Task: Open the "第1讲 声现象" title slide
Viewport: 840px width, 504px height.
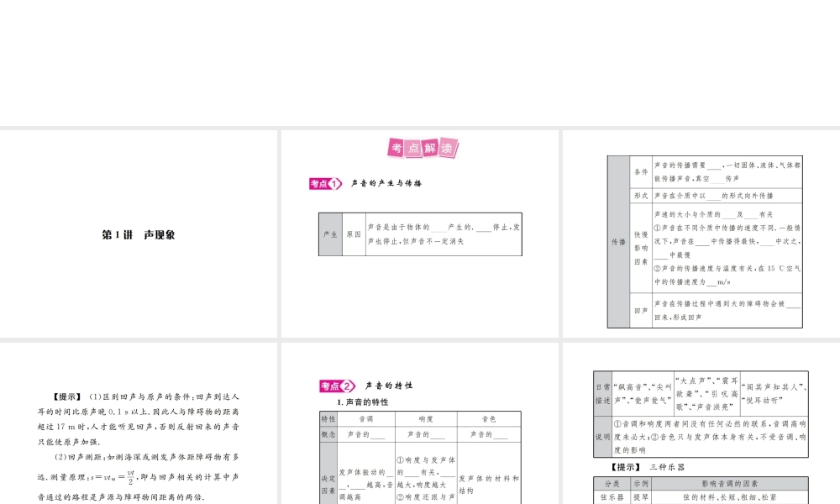Action: coord(139,234)
